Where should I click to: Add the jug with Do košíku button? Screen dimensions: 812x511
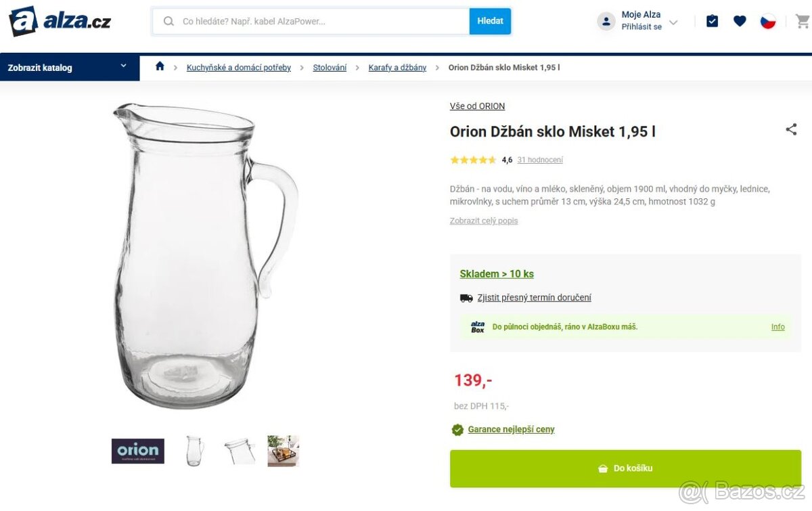625,468
